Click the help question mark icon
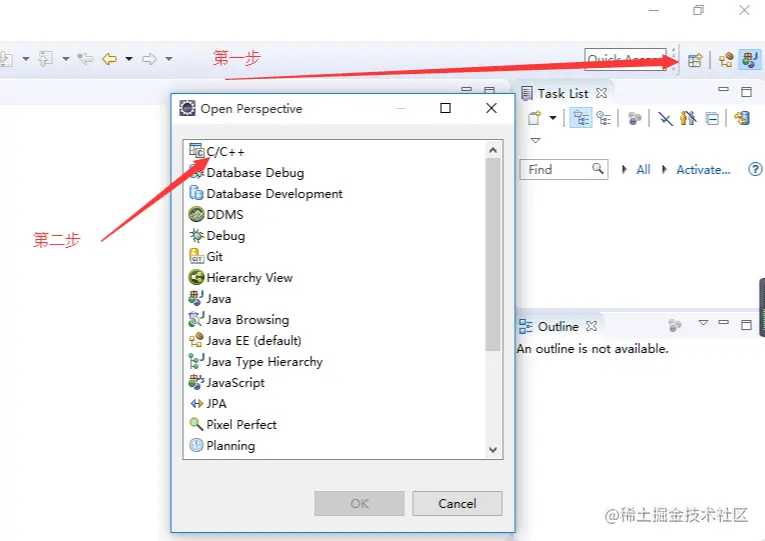Image resolution: width=765 pixels, height=541 pixels. coord(755,169)
